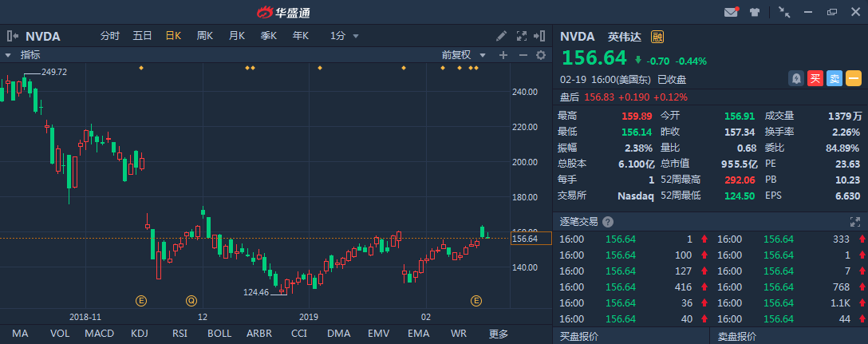
Task: Open 更多 more indicators
Action: coord(498,334)
